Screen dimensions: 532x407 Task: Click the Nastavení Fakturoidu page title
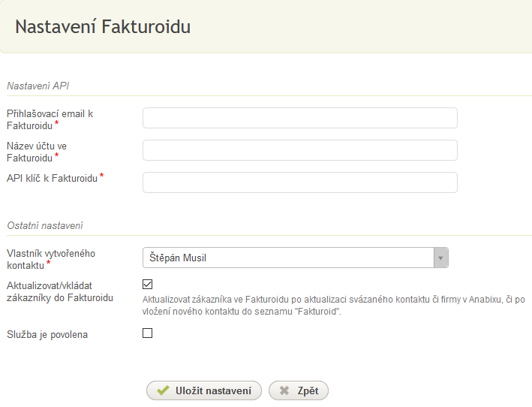[x=103, y=26]
